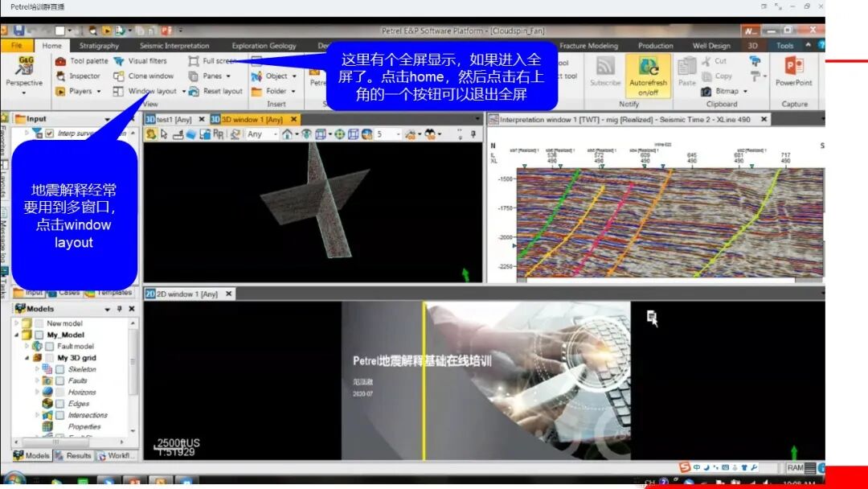Screen dimensions: 868x489
Task: Toggle Autorefresh on/off
Action: pyautogui.click(x=649, y=76)
